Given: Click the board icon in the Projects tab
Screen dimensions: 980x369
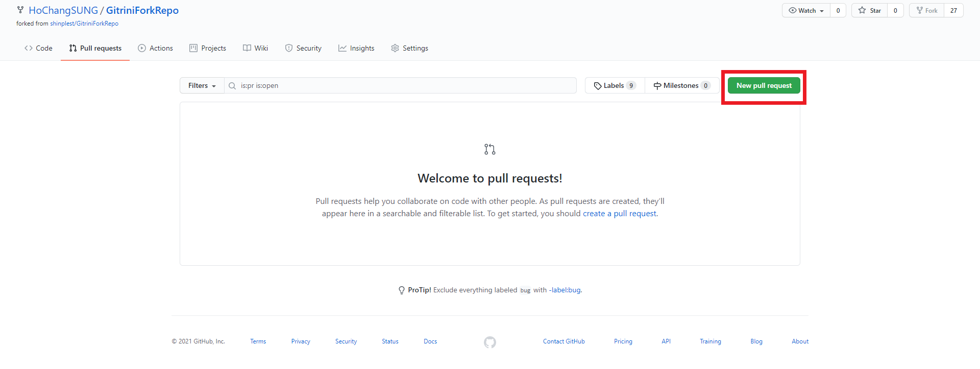Looking at the screenshot, I should coord(193,48).
